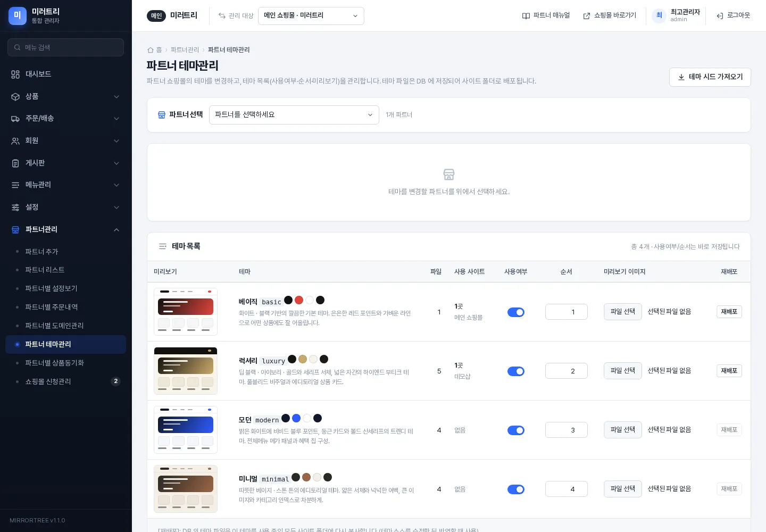Click the 미러트리 logo icon in sidebar
This screenshot has height=532, width=766.
coord(18,16)
